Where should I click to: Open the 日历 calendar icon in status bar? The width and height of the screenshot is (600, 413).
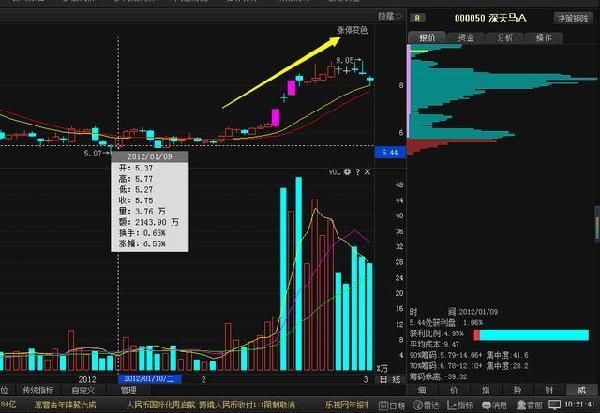point(391,405)
